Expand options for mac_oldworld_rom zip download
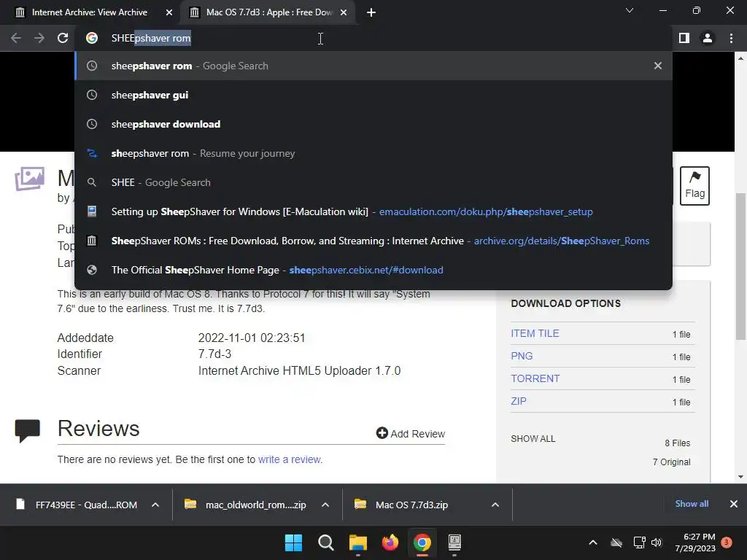This screenshot has height=560, width=747. coord(325,505)
